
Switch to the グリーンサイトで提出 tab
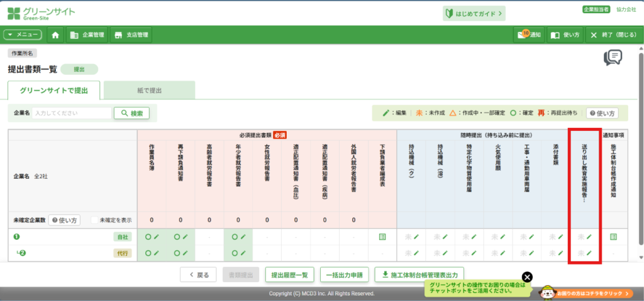(x=54, y=91)
